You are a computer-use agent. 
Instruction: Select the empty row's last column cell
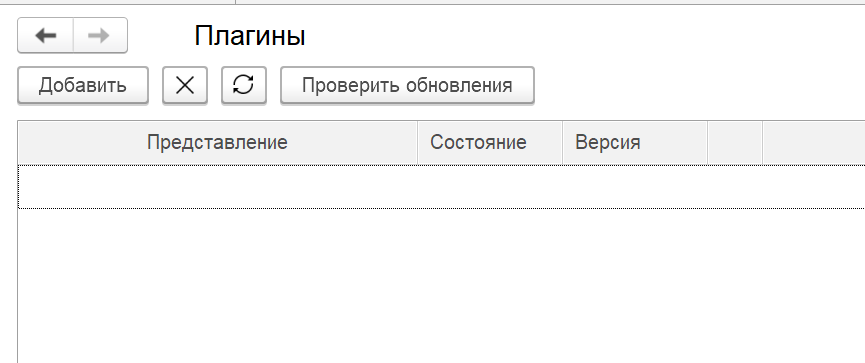(x=814, y=186)
